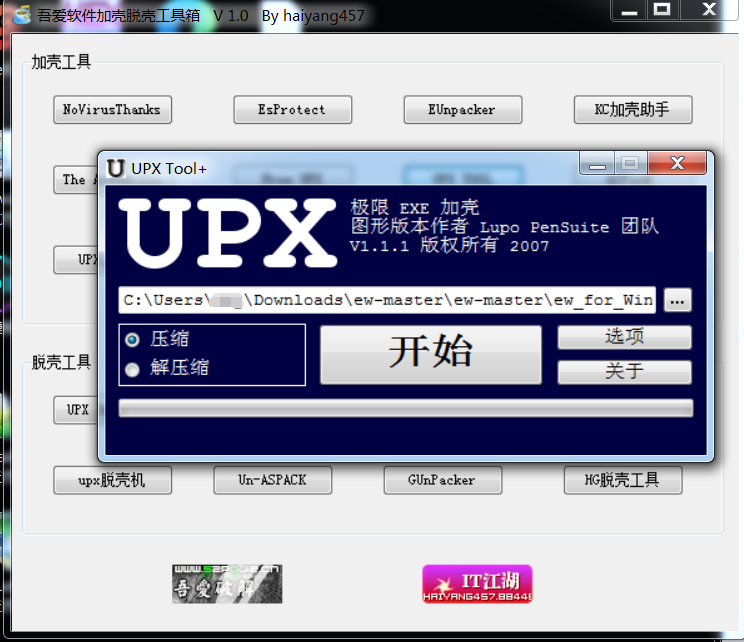
Task: Click the toolbox app icon in title bar
Action: click(21, 15)
